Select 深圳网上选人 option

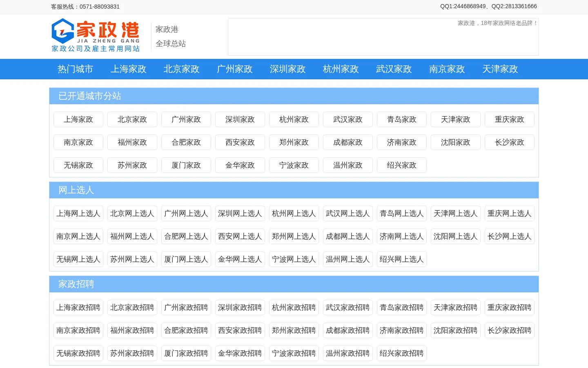[x=240, y=213]
